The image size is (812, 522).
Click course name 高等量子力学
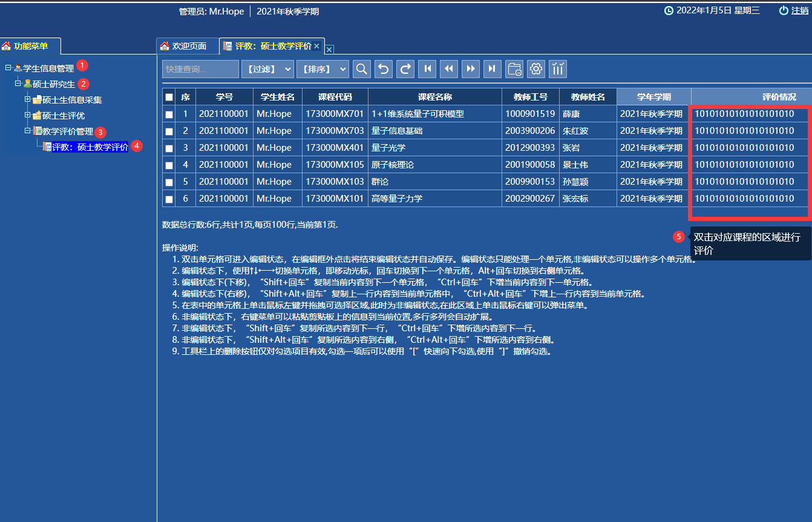397,199
